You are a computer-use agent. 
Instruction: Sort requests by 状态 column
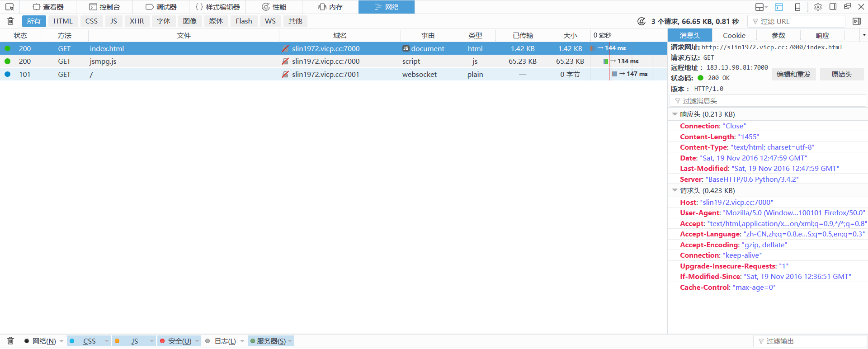[x=20, y=35]
